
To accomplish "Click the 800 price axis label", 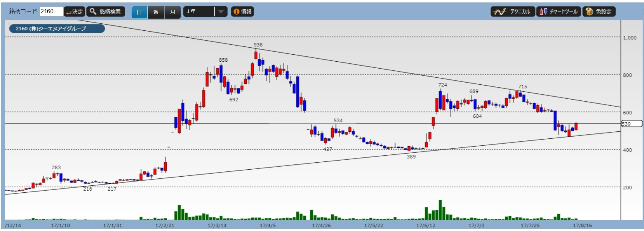I will pyautogui.click(x=627, y=75).
